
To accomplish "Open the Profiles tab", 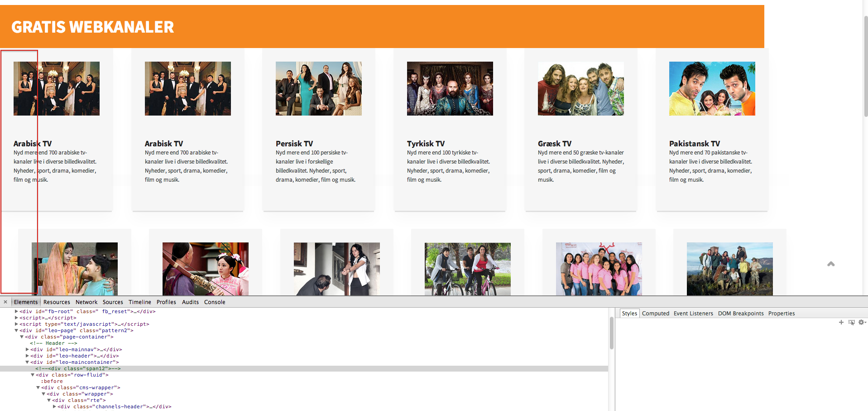I will point(166,302).
